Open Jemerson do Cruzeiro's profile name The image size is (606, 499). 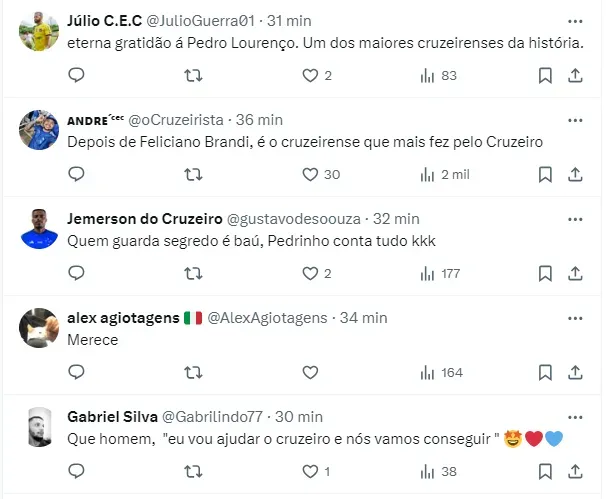(131, 219)
